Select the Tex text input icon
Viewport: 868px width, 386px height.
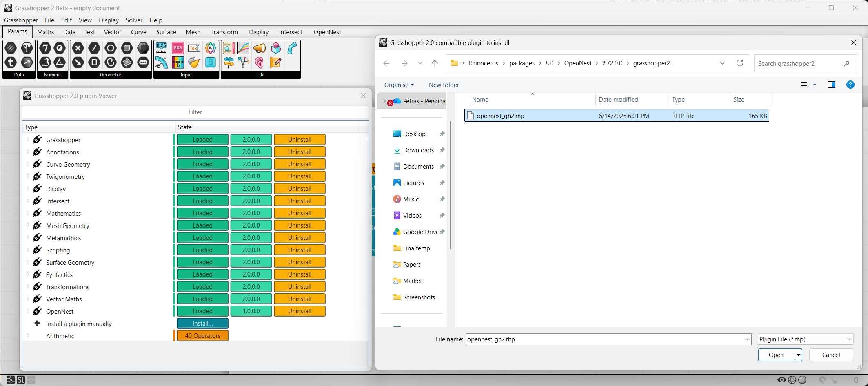pos(194,48)
